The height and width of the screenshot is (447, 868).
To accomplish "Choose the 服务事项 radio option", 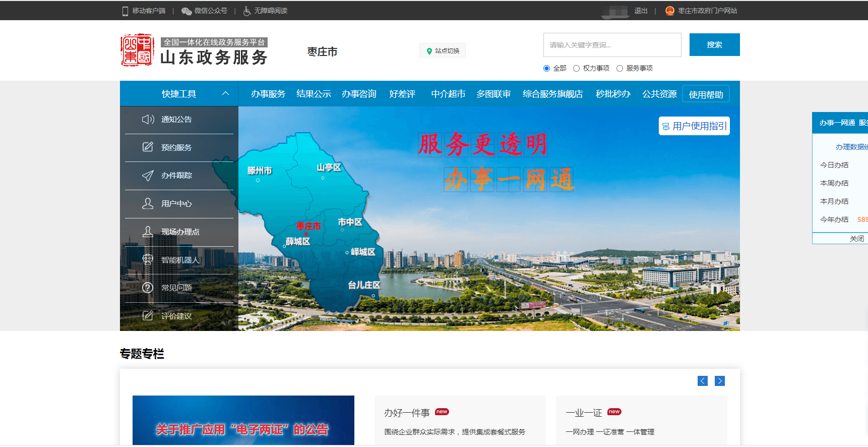I will (619, 69).
